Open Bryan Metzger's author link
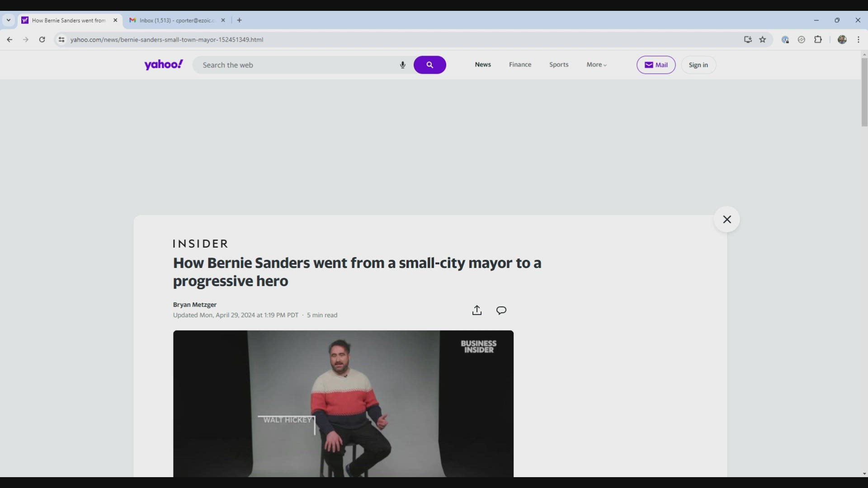The image size is (868, 488). [194, 305]
